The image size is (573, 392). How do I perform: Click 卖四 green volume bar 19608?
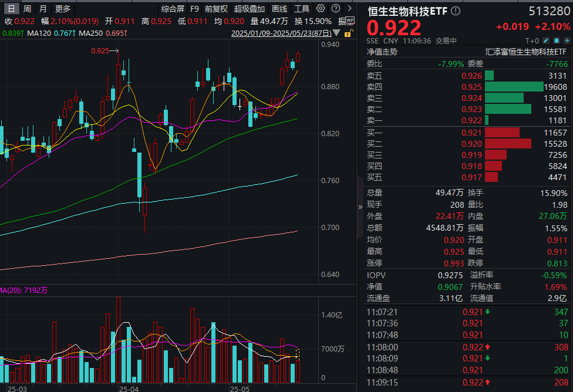pyautogui.click(x=514, y=87)
